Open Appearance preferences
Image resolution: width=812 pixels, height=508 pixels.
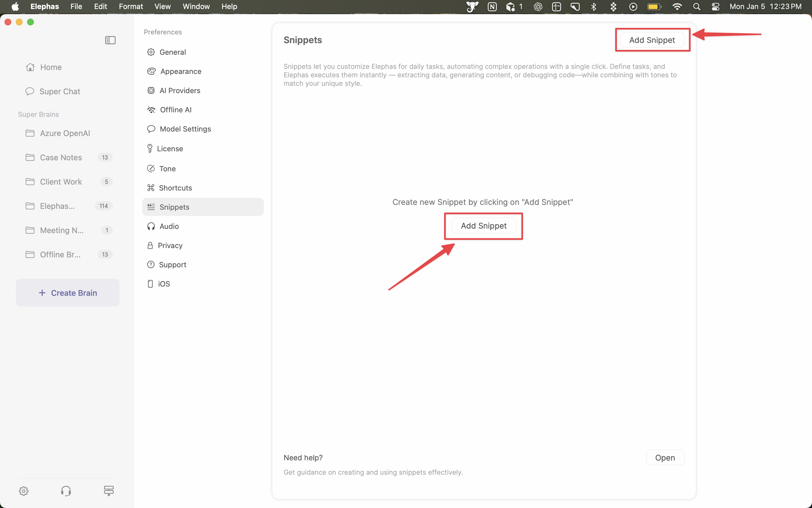pyautogui.click(x=203, y=71)
